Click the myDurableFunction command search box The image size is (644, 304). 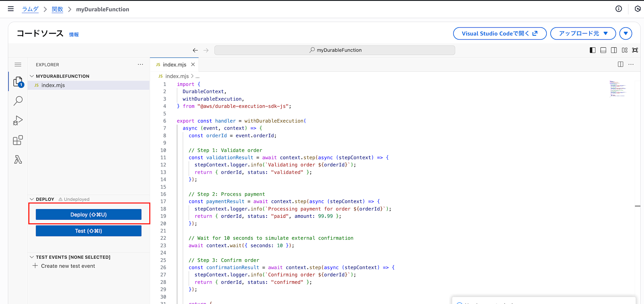coord(335,50)
